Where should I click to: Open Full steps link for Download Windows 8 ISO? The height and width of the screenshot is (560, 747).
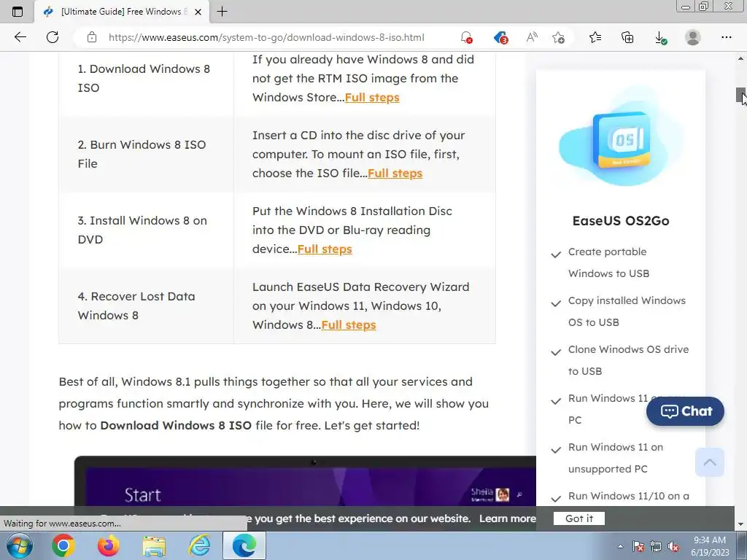[372, 97]
